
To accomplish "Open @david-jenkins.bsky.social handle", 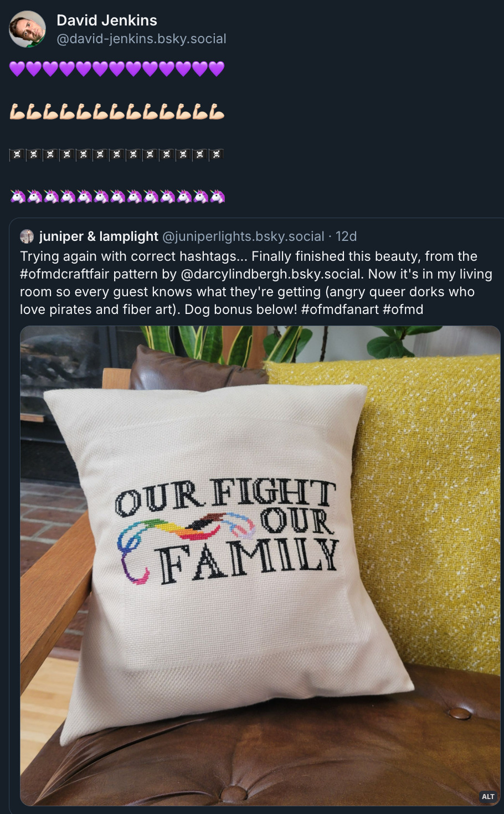I will coord(141,39).
